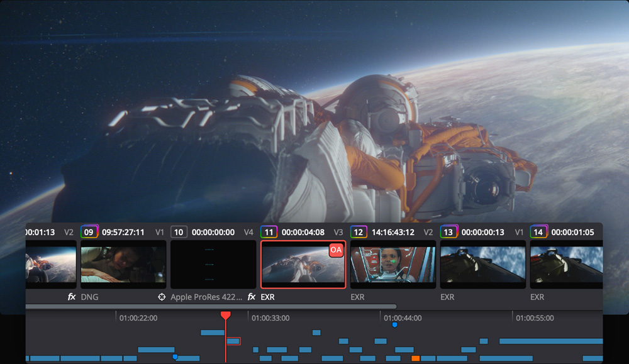Click the fx icon beside the clip 11 EXR label
The height and width of the screenshot is (364, 629).
click(x=252, y=297)
